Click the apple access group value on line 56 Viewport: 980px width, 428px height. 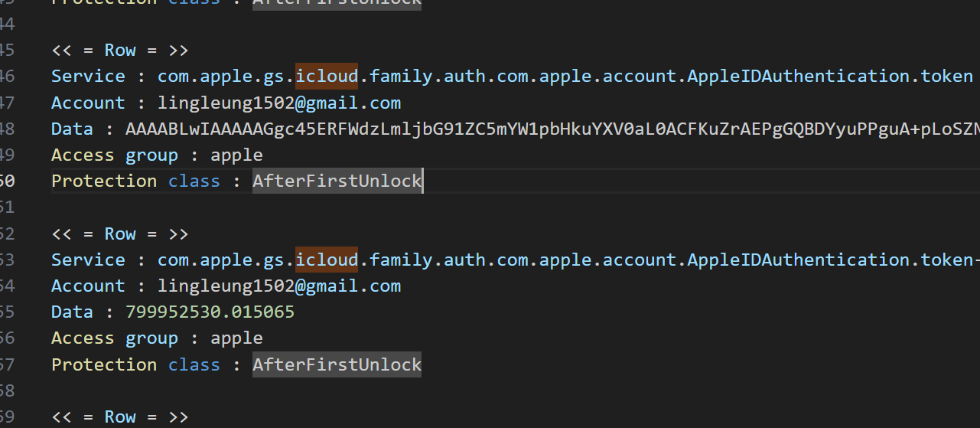[x=236, y=338]
